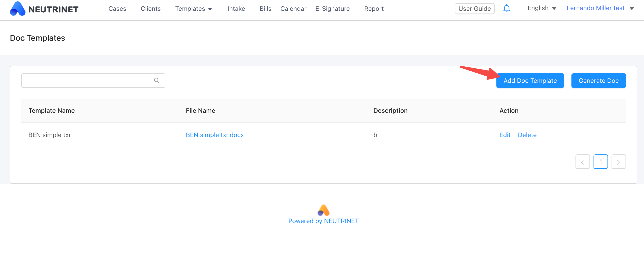Expand the Templates menu dropdown
Viewport: 644px width, 253px height.
tap(194, 9)
